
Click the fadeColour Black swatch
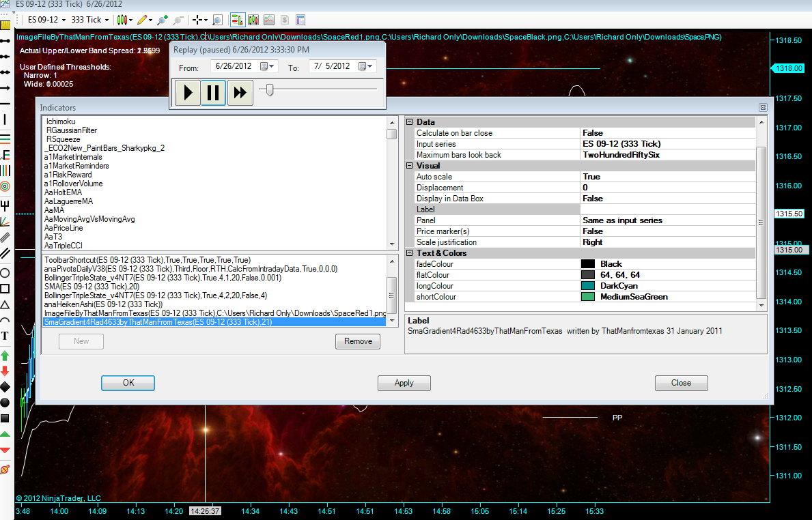pyautogui.click(x=588, y=264)
